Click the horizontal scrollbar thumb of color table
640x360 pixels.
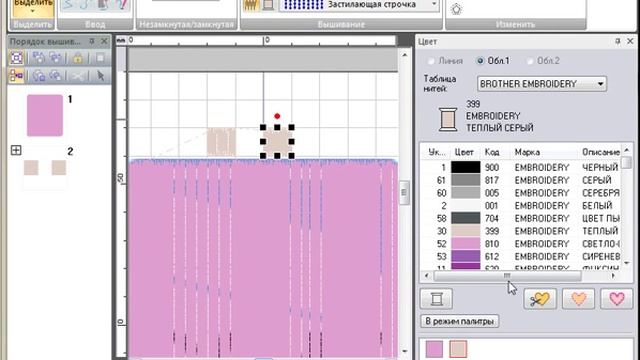[507, 276]
